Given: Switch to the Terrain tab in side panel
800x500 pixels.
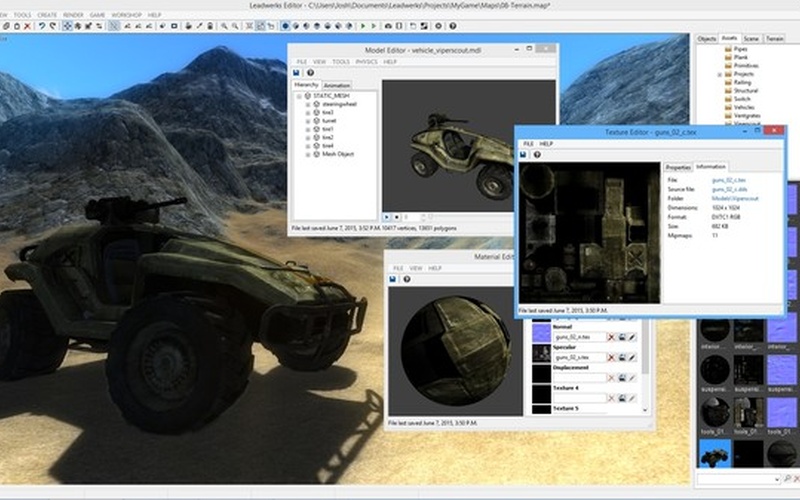Looking at the screenshot, I should pyautogui.click(x=774, y=38).
